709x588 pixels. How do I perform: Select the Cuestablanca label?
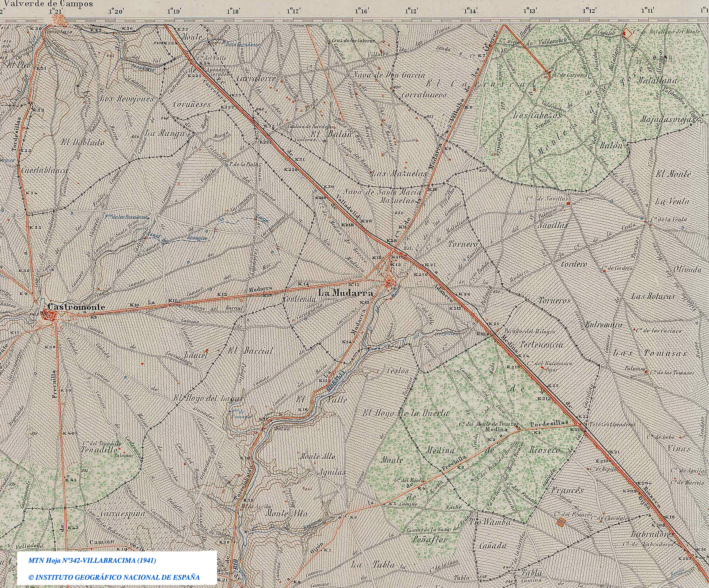click(x=45, y=171)
